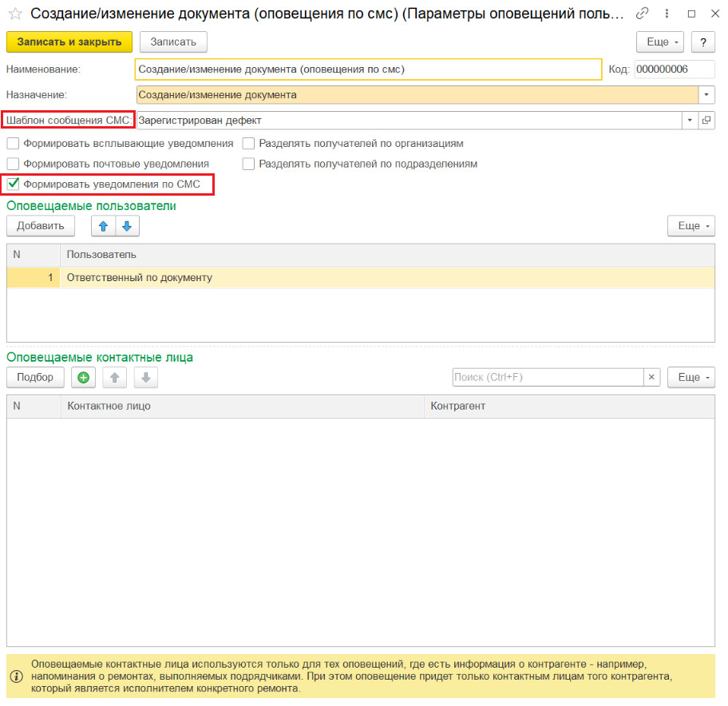Move notified user down with blue arrow

(127, 226)
